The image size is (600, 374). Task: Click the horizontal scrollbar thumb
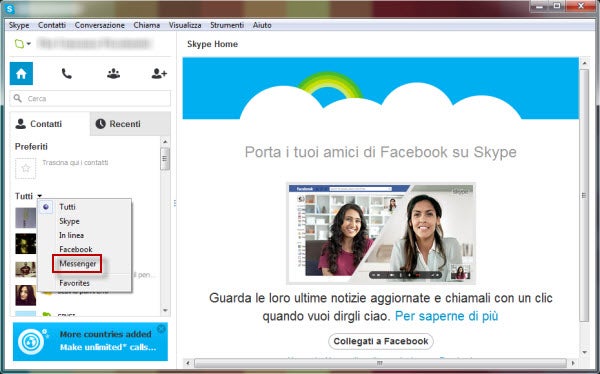coord(380,363)
